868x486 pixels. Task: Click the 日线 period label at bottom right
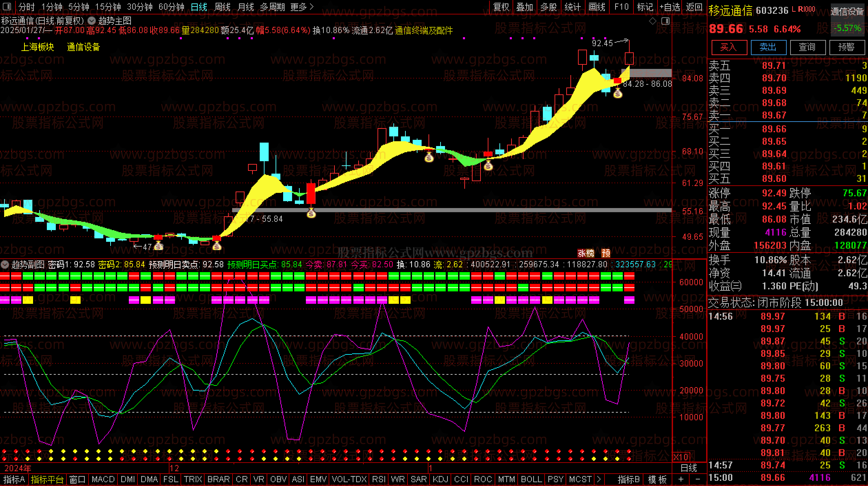tap(689, 468)
